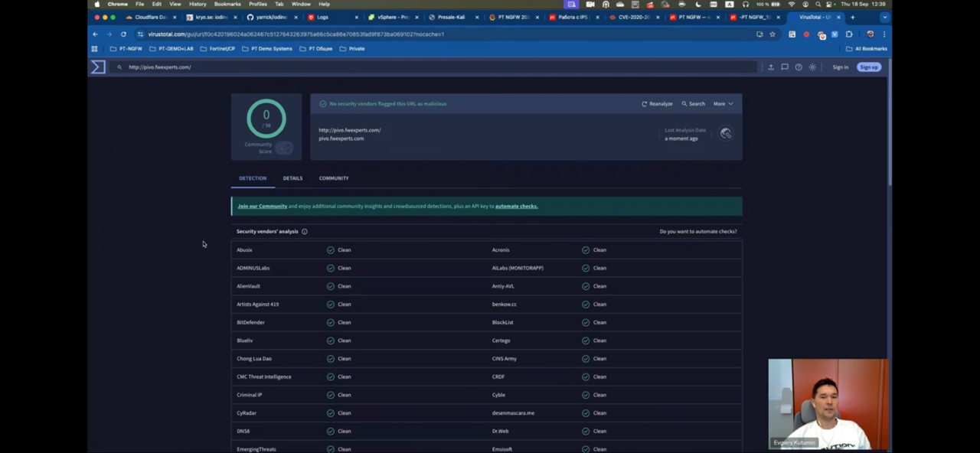This screenshot has height=453, width=980.
Task: Click the Reanalyze button
Action: pyautogui.click(x=657, y=104)
